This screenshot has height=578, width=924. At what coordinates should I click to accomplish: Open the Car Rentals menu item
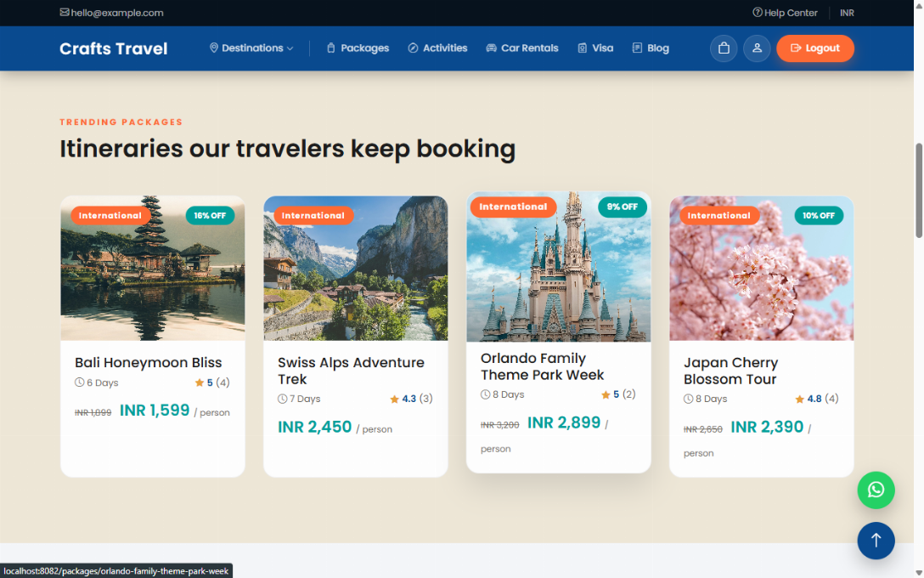522,48
